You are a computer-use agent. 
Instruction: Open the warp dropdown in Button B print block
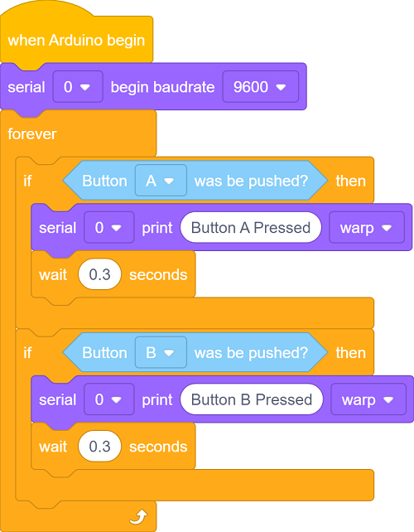tap(368, 399)
